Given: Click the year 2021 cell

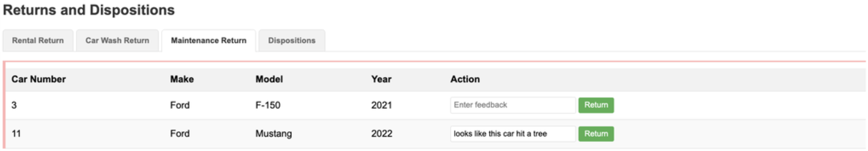Looking at the screenshot, I should pos(381,105).
